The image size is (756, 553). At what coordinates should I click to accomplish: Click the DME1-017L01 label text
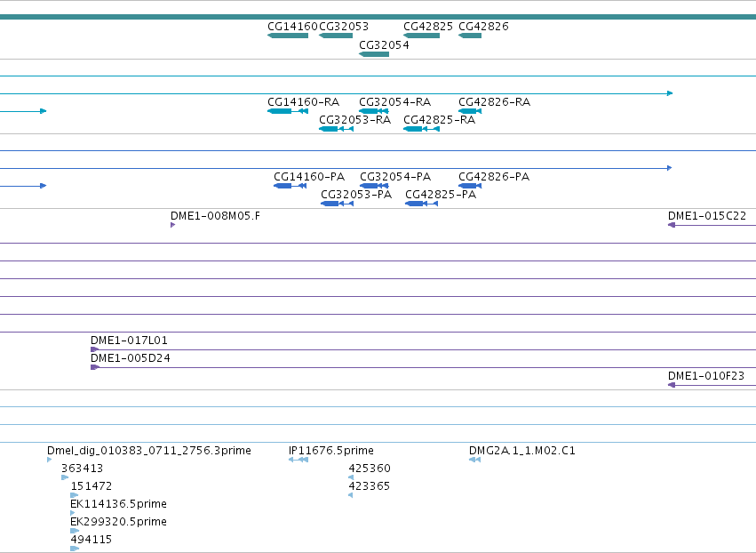(129, 341)
